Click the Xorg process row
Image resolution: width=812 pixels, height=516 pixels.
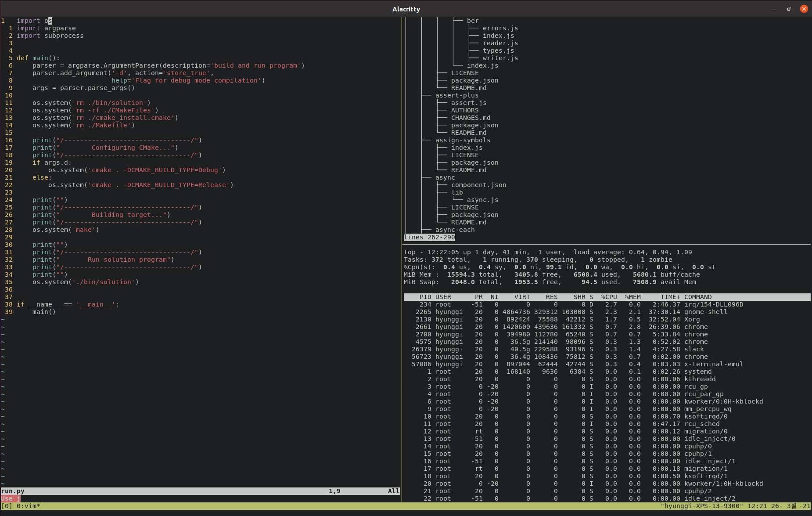[607, 319]
